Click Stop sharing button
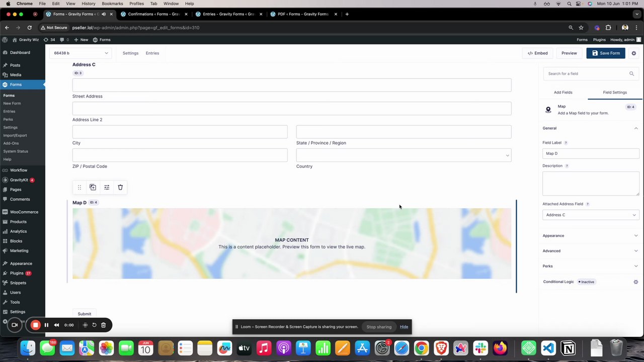This screenshot has width=644, height=362. coord(379,327)
